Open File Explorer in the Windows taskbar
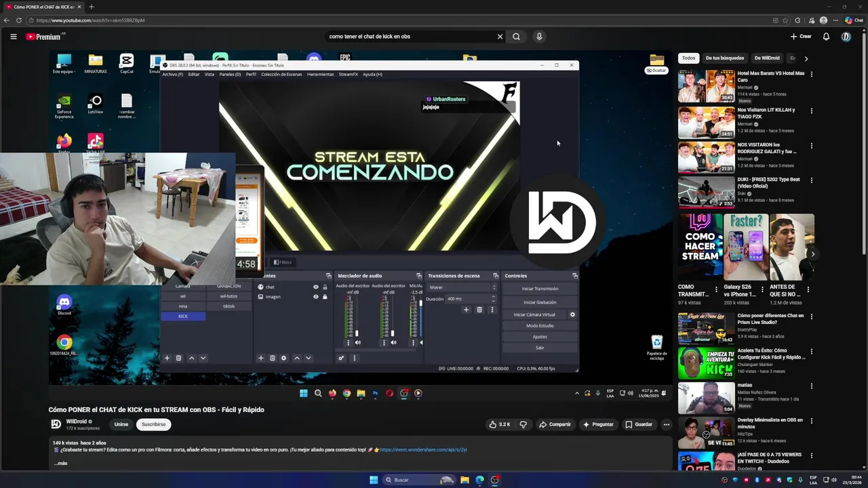Image resolution: width=868 pixels, height=488 pixels. (x=465, y=480)
